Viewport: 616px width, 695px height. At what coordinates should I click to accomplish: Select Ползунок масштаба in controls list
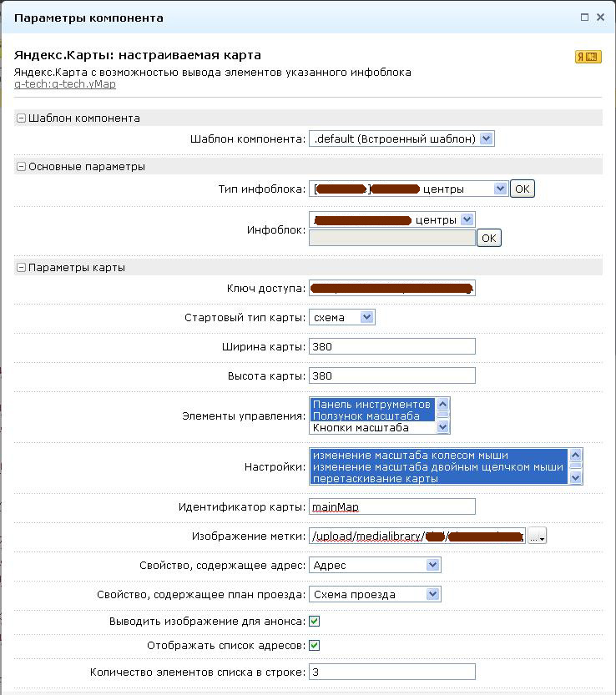[x=372, y=415]
